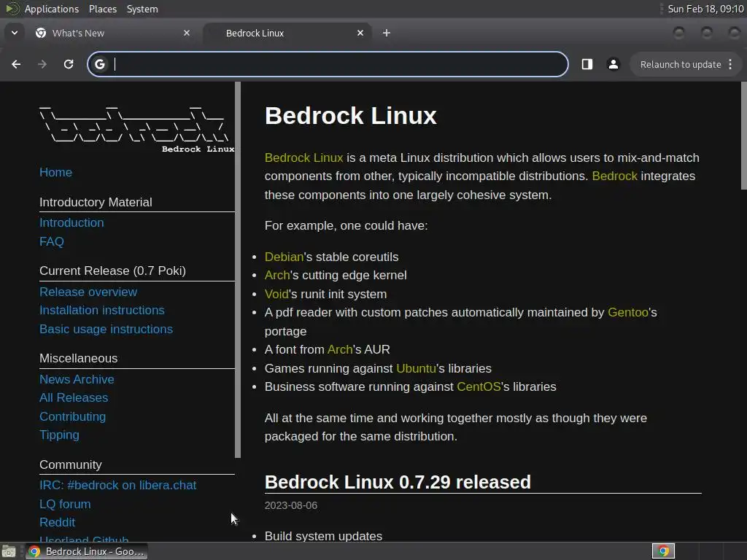Click the Arch link in AUR font line
Image resolution: width=747 pixels, height=560 pixels.
coord(340,349)
